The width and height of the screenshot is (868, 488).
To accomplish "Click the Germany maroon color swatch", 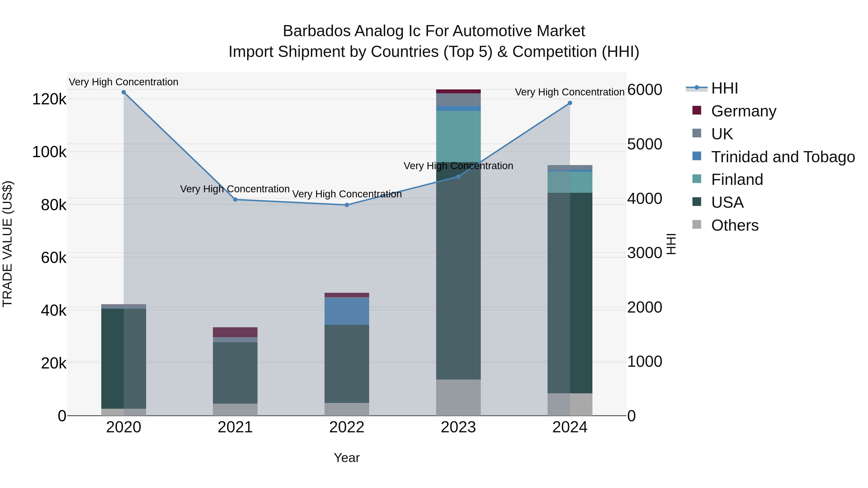I will [697, 110].
